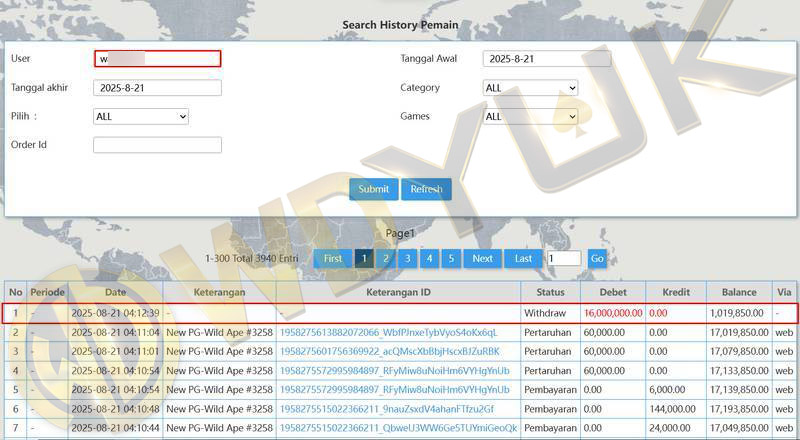
Task: Click the Last page button
Action: click(523, 258)
